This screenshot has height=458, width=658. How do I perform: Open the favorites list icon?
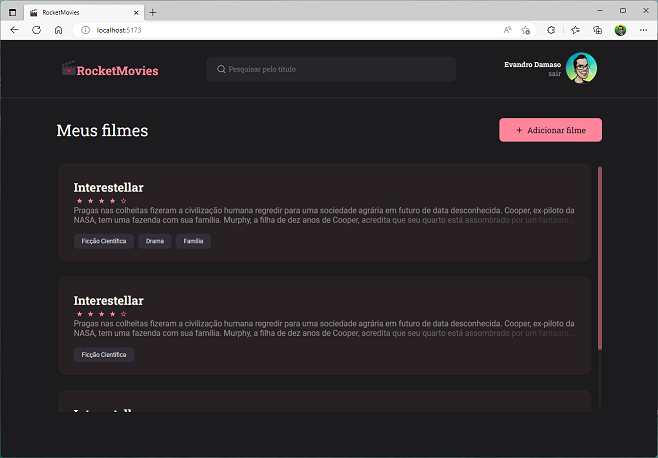(575, 30)
